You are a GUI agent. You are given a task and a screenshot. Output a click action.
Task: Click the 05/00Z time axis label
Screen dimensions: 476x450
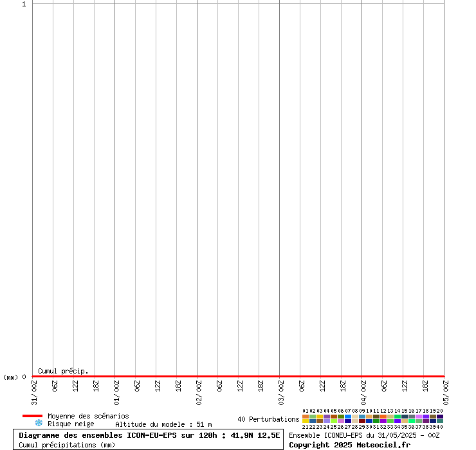point(446,393)
